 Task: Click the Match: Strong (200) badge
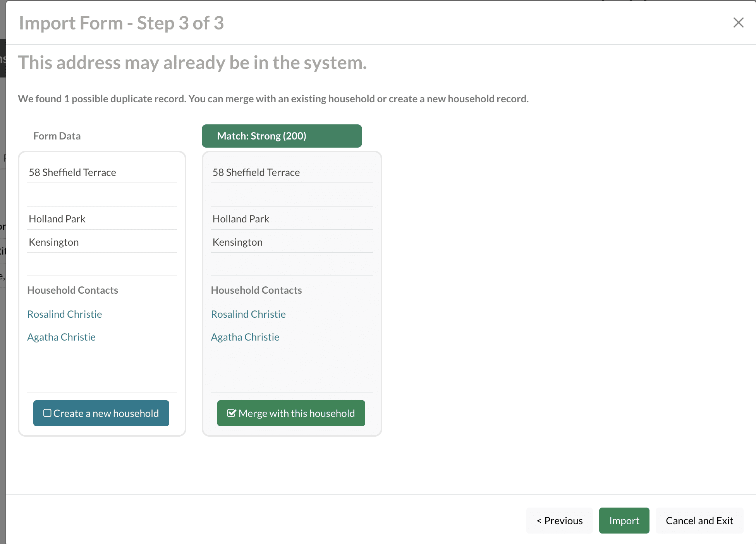(282, 136)
